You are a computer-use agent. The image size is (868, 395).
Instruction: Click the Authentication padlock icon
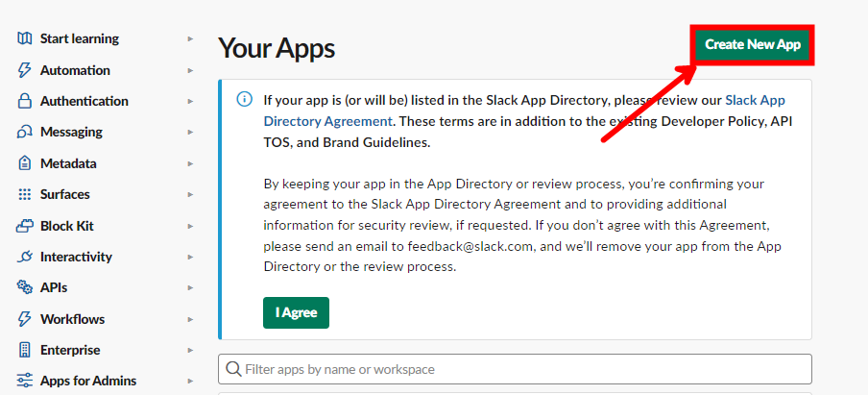[24, 101]
